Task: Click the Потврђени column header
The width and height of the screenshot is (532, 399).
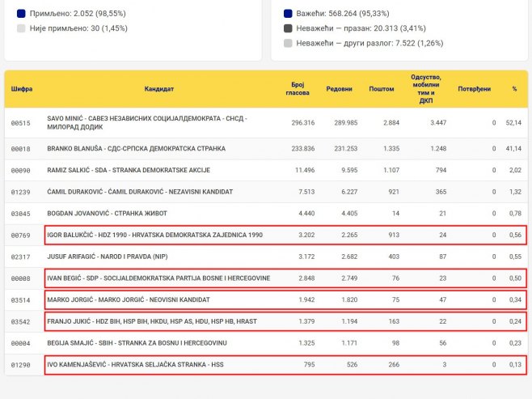Action: pyautogui.click(x=475, y=89)
